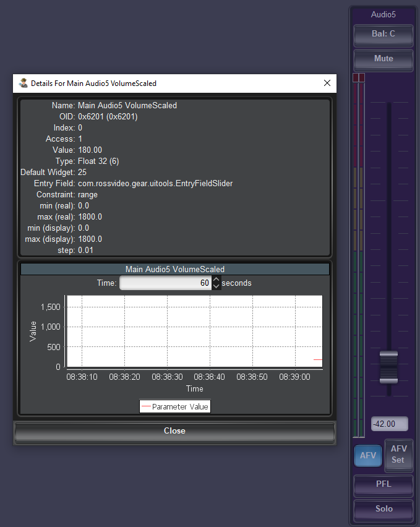The width and height of the screenshot is (420, 527).
Task: Open the Bal: C balance control
Action: pos(384,34)
